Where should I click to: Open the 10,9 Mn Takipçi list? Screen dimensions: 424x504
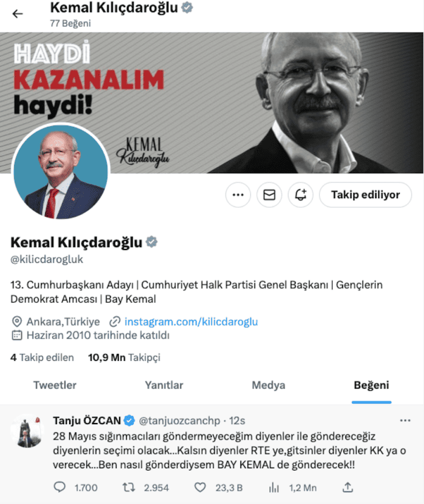point(124,357)
